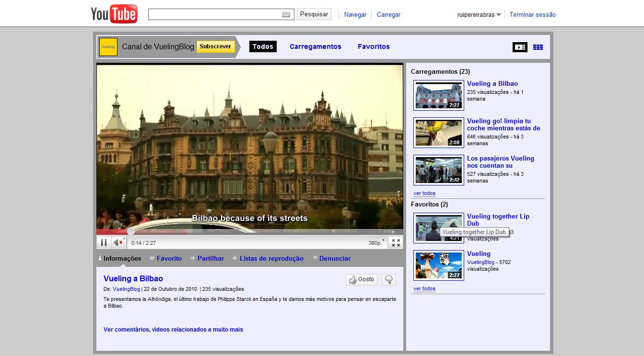The image size is (644, 356).
Task: Switch to player view layout icon
Action: (520, 47)
